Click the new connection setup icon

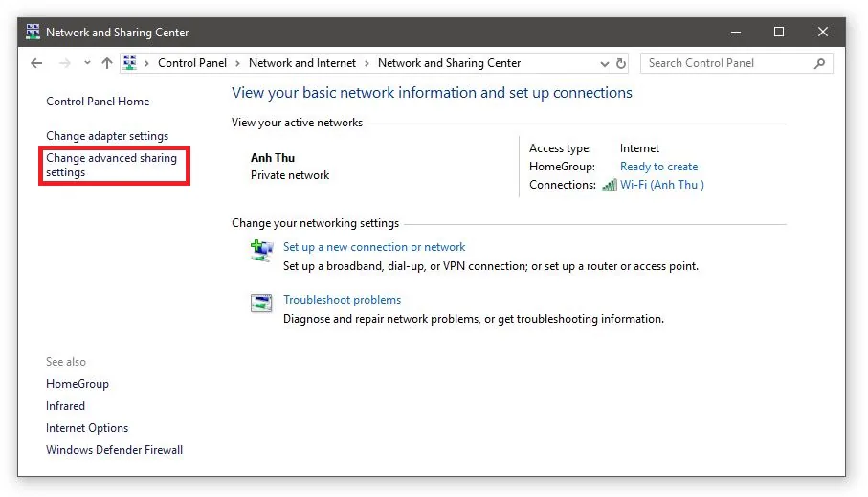(261, 251)
